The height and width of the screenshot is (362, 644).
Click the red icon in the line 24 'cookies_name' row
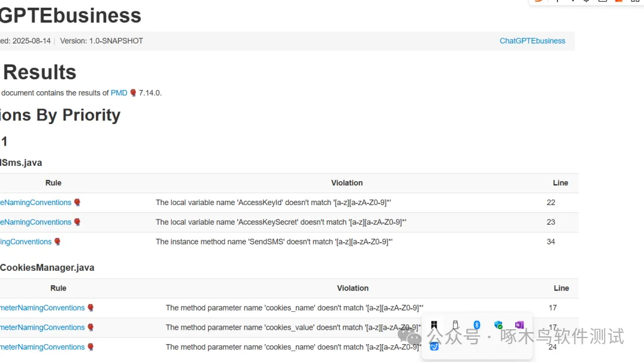coord(91,347)
